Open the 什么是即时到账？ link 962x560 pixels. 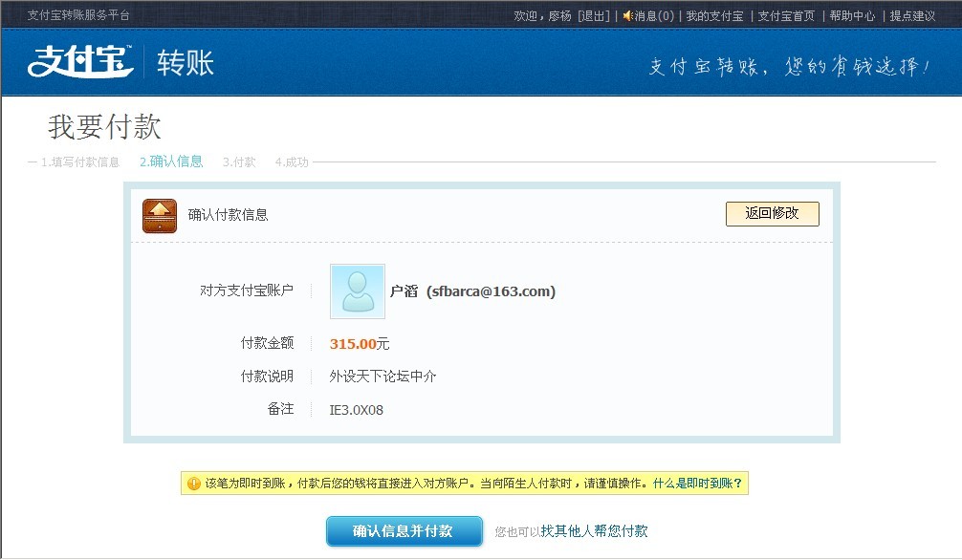pyautogui.click(x=697, y=484)
